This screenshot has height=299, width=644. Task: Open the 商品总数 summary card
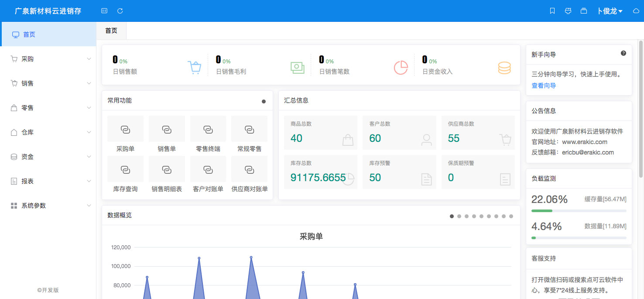pos(321,133)
